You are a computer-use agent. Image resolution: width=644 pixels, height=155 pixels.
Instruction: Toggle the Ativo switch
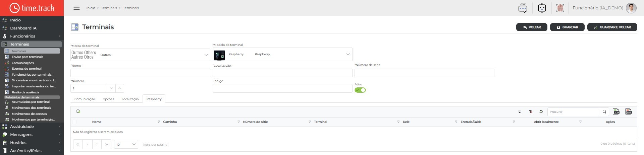(x=360, y=90)
